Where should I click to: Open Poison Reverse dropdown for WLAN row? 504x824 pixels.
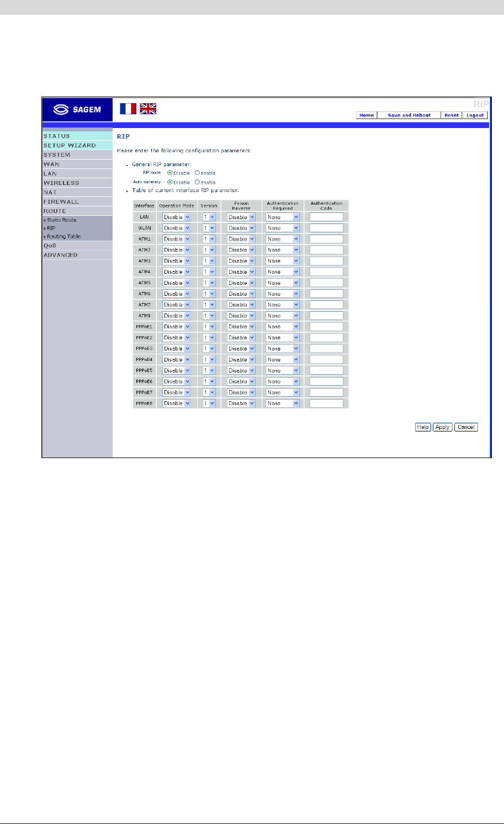pyautogui.click(x=241, y=228)
